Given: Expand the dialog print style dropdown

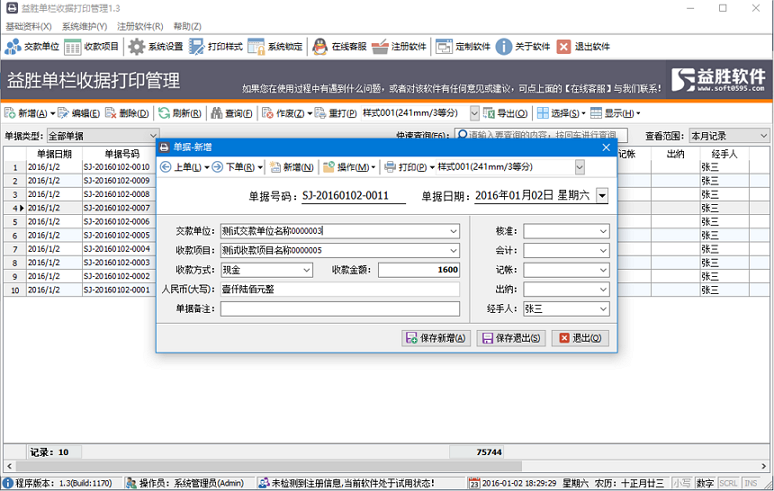Looking at the screenshot, I should (x=580, y=167).
